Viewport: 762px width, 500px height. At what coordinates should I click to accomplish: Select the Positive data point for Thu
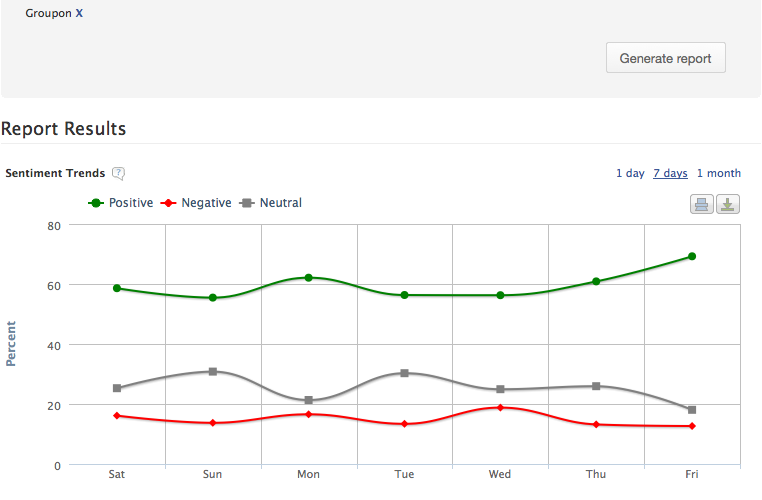[596, 282]
